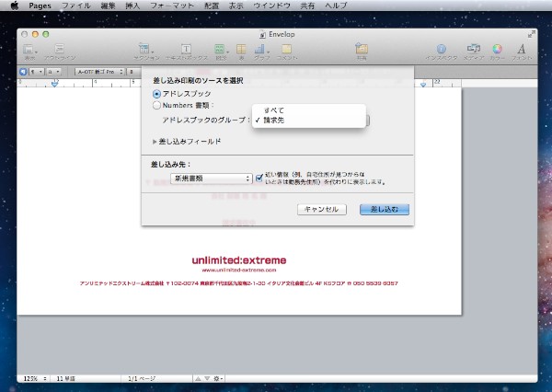Open the インスペクタ inspector

[x=441, y=52]
